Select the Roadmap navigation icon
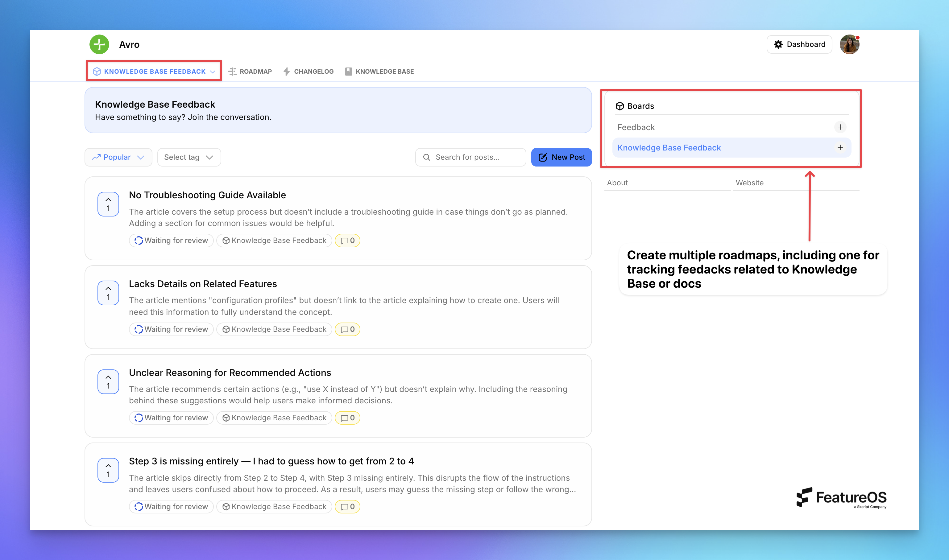Viewport: 949px width, 560px height. [233, 71]
